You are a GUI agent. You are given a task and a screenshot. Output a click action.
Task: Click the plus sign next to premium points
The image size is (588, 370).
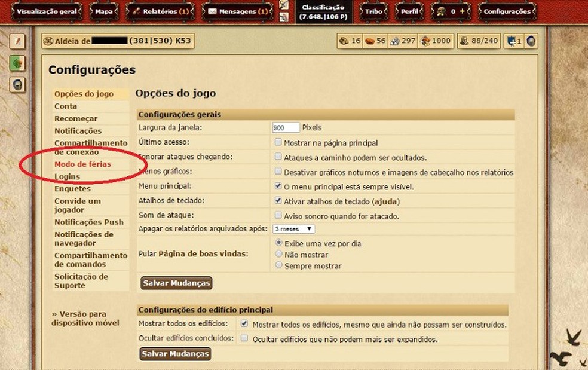[x=462, y=11]
